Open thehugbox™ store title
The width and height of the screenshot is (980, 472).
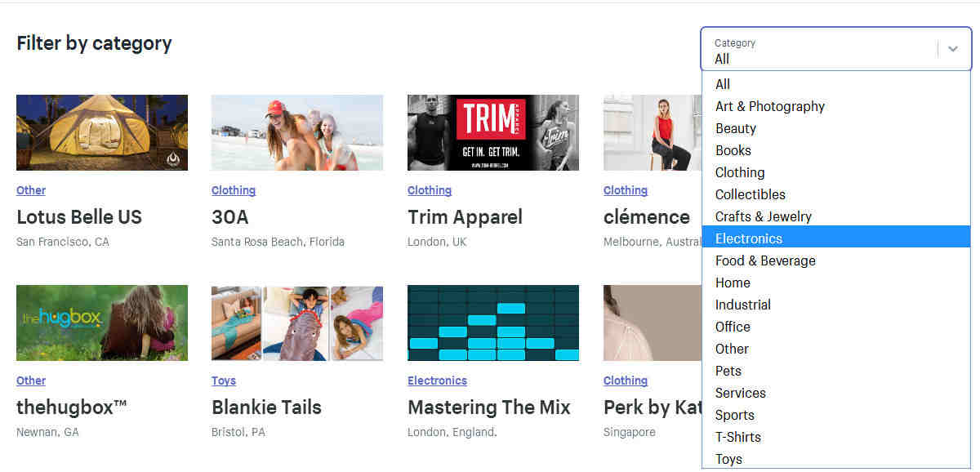[x=72, y=407]
